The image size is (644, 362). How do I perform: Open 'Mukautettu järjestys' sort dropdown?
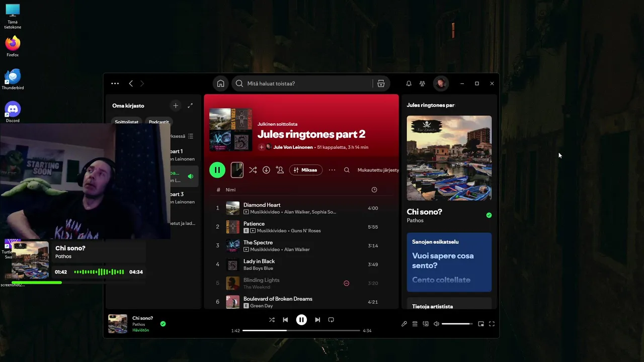pyautogui.click(x=378, y=170)
